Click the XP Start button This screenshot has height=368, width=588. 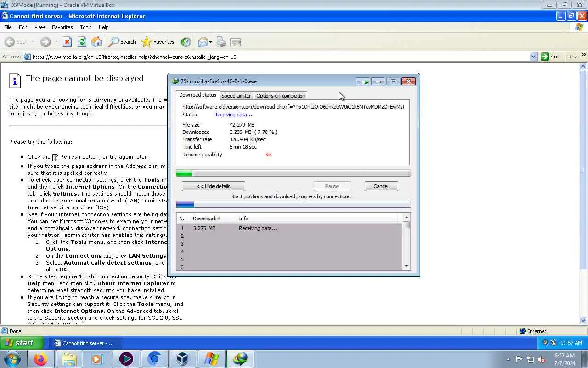click(22, 343)
